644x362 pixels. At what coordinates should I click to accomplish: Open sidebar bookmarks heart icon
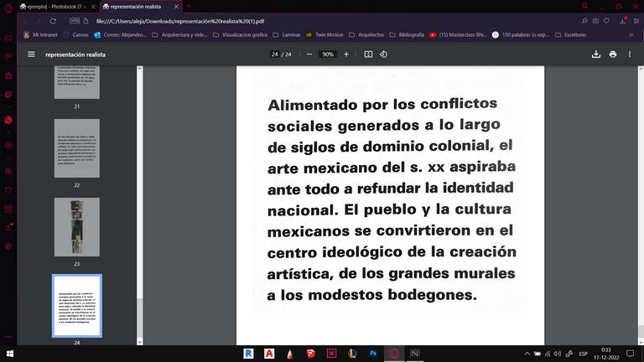(8, 189)
